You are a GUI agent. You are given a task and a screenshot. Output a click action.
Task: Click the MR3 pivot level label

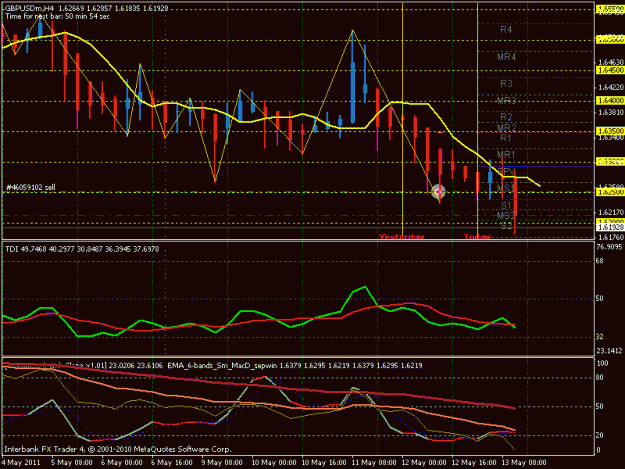[506, 100]
